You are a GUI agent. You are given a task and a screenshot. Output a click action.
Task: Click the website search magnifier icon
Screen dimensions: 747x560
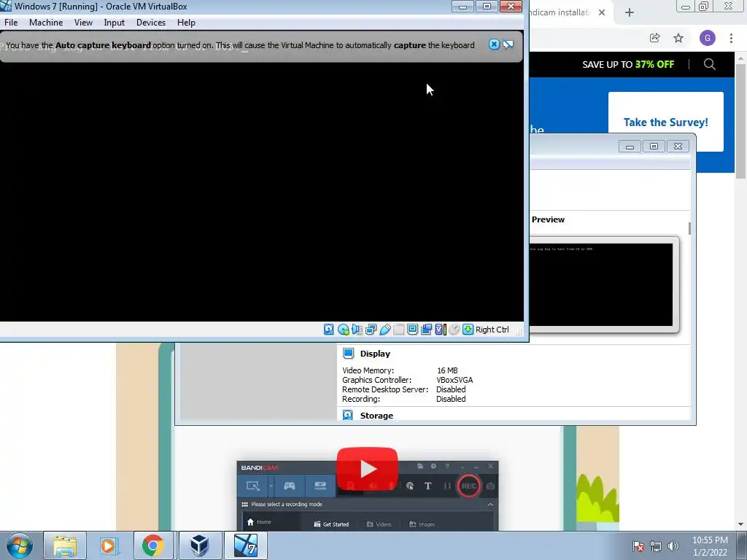709,64
